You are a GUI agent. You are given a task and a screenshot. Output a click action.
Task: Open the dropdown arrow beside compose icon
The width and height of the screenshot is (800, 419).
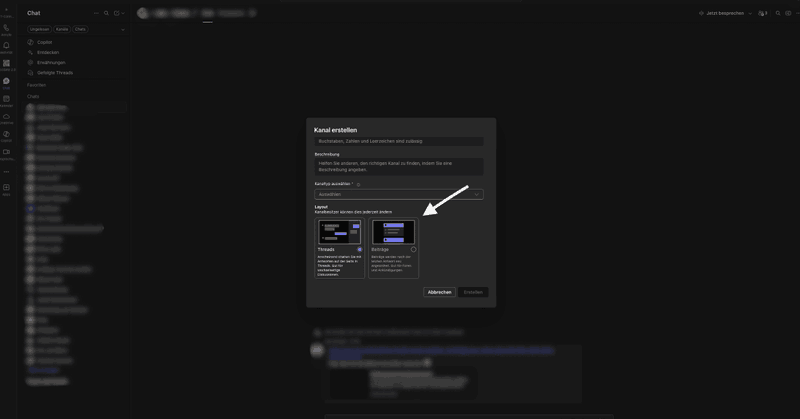pyautogui.click(x=123, y=13)
